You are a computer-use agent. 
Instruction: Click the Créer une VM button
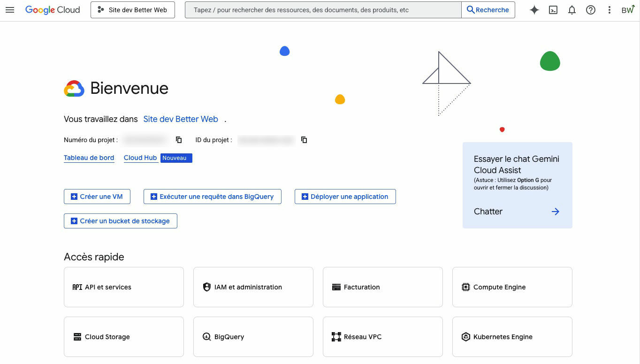pos(97,197)
